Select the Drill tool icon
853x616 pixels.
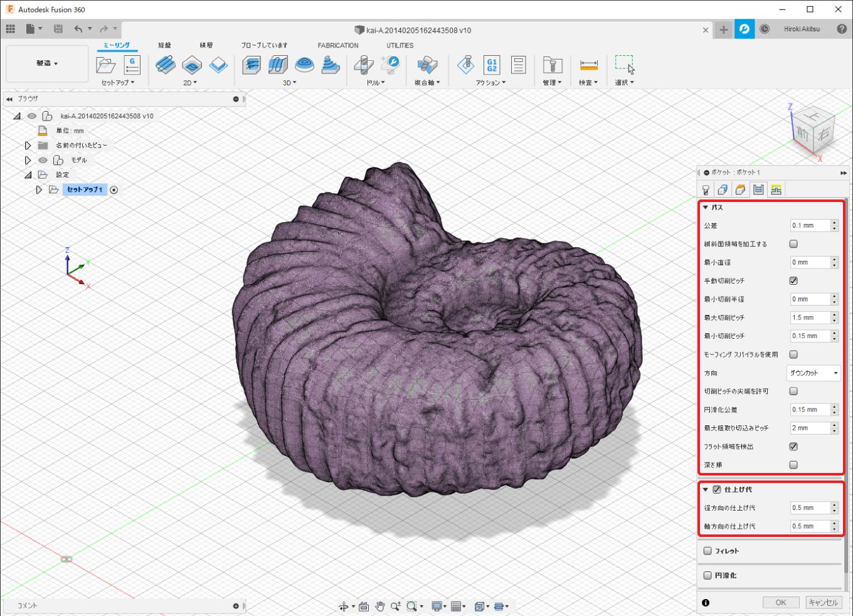(363, 65)
